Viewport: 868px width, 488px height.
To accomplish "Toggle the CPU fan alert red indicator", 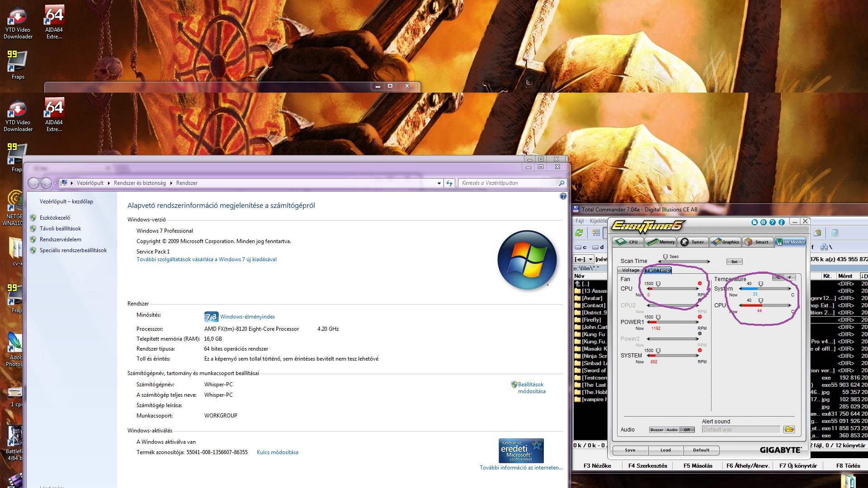I will [x=700, y=284].
